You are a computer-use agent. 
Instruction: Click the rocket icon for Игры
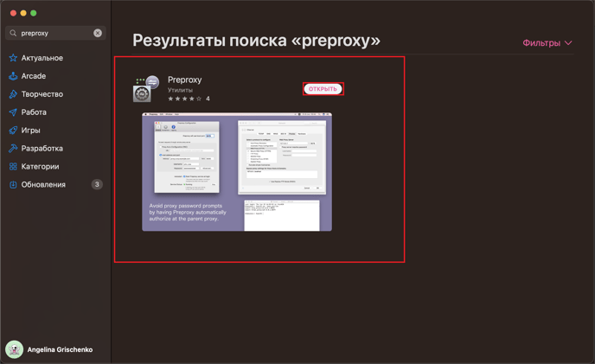13,131
